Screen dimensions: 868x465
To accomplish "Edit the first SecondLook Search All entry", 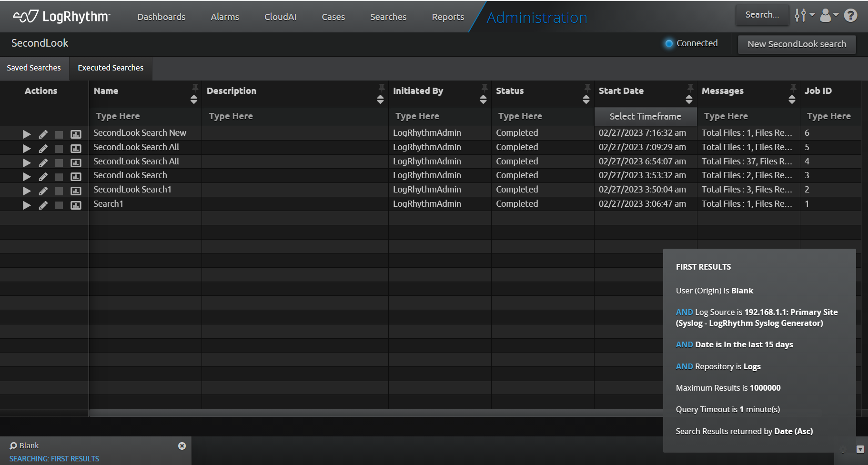I will coord(43,149).
